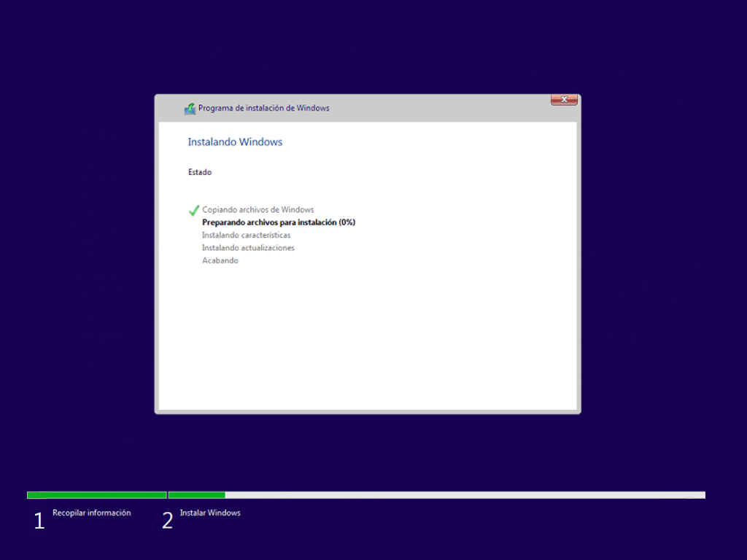This screenshot has width=747, height=560.
Task: Close the Windows Setup window
Action: click(563, 99)
